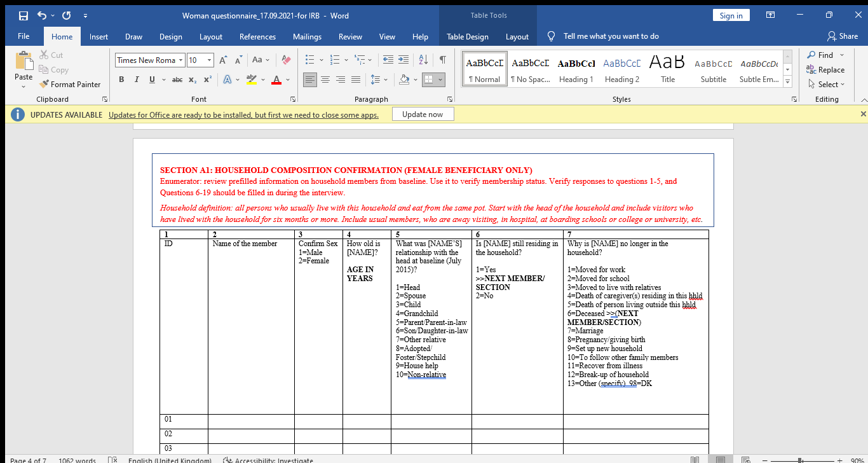Open the Table Design tab
The image size is (868, 463).
click(468, 36)
